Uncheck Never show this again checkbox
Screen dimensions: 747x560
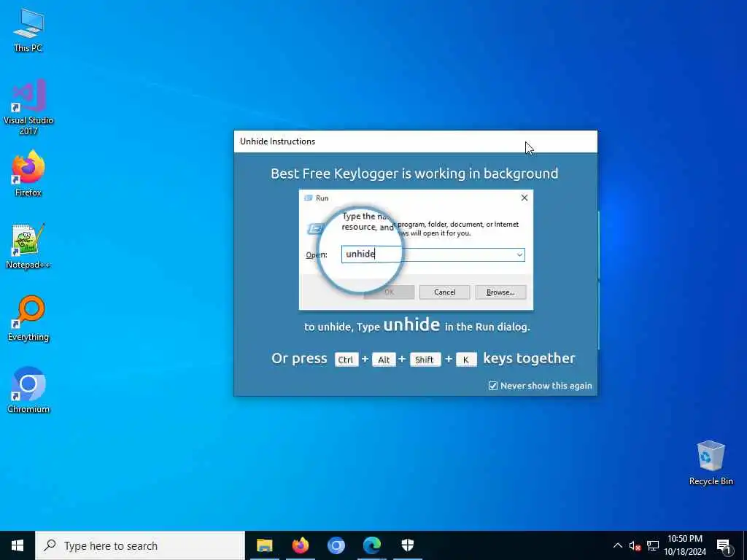coord(493,386)
